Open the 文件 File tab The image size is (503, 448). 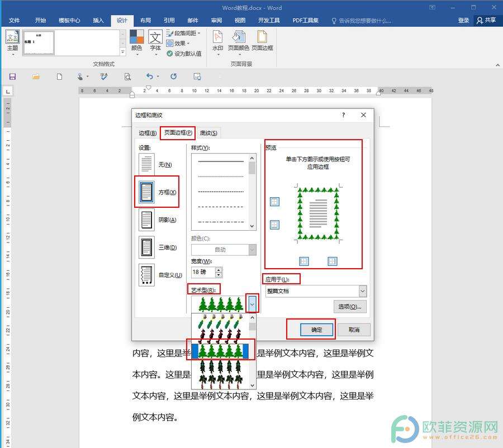point(14,21)
